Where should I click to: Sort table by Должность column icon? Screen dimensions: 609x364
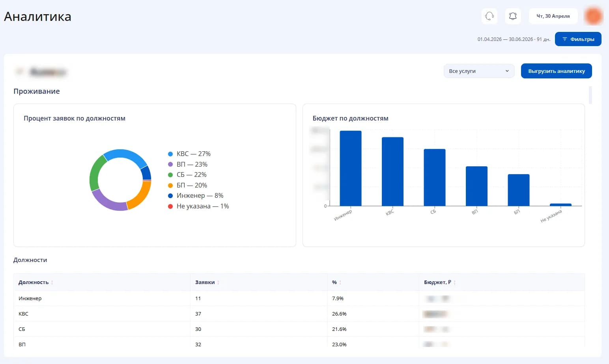(x=52, y=282)
